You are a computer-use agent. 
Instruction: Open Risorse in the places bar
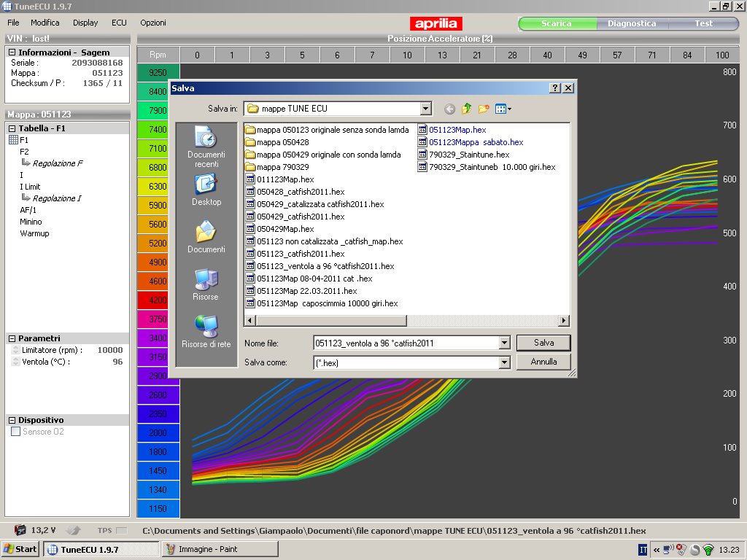point(206,285)
